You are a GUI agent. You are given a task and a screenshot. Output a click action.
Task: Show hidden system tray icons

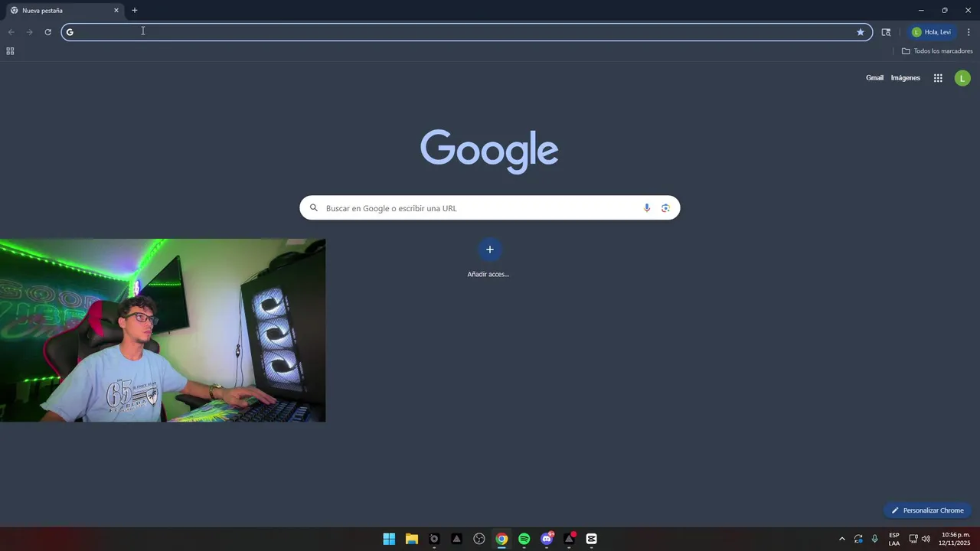pos(842,539)
